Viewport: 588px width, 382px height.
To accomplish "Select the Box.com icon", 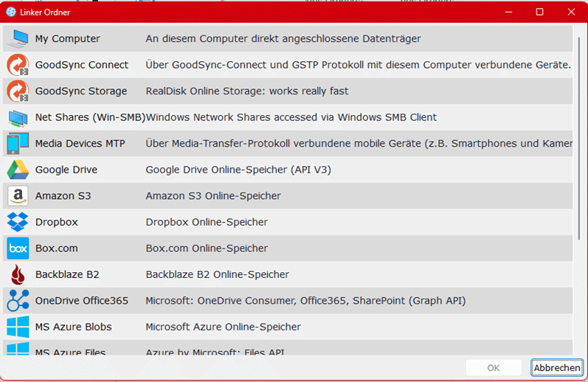I will [x=18, y=249].
